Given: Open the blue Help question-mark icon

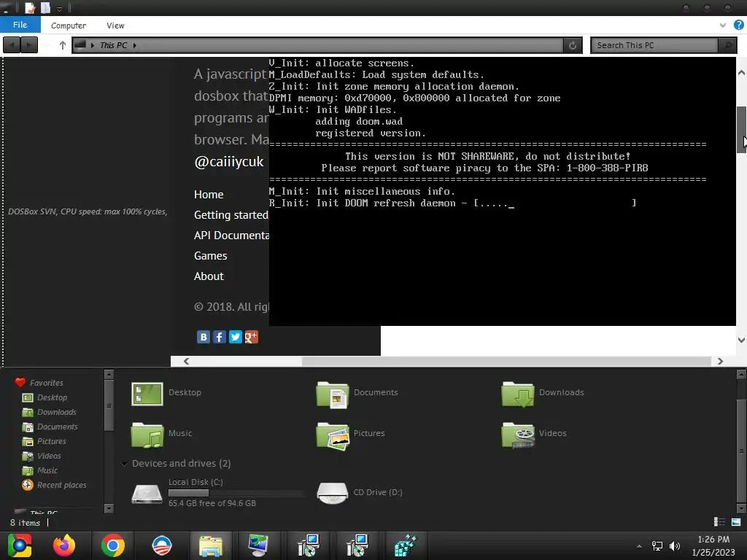Looking at the screenshot, I should (738, 26).
